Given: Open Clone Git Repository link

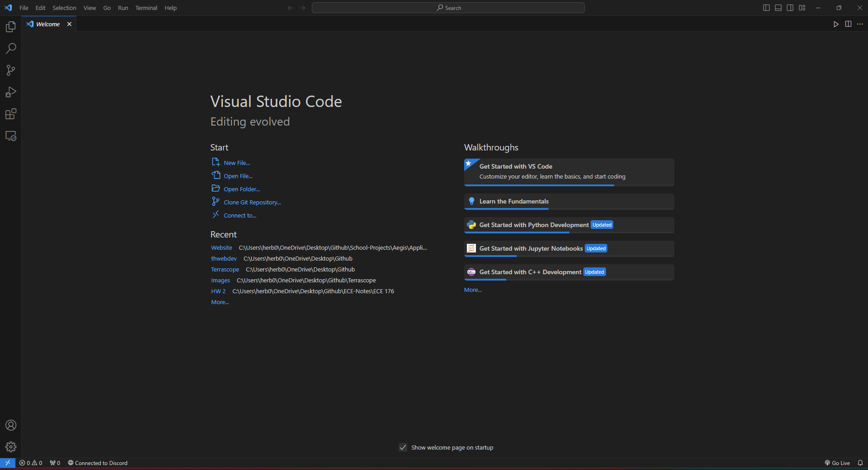Looking at the screenshot, I should [x=252, y=202].
